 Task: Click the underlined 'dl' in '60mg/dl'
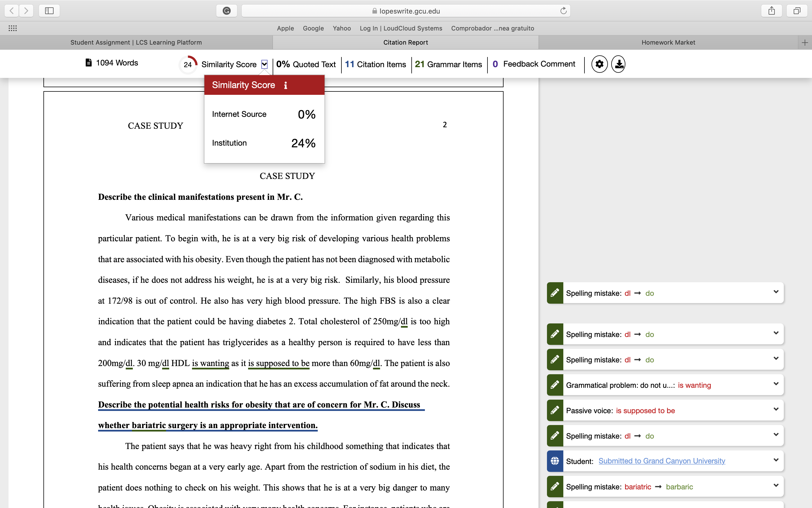[x=376, y=363]
